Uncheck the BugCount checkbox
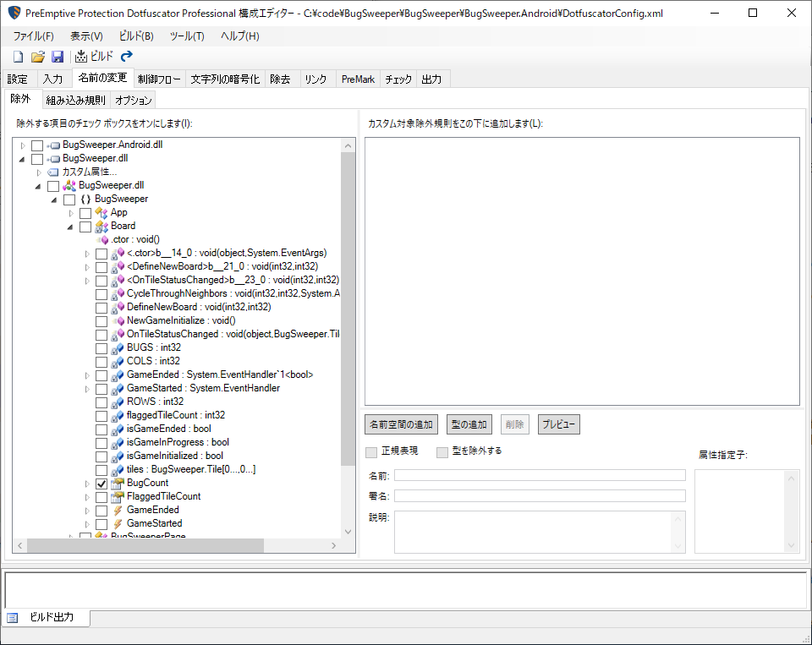Screen dimensions: 812x645 pos(101,484)
